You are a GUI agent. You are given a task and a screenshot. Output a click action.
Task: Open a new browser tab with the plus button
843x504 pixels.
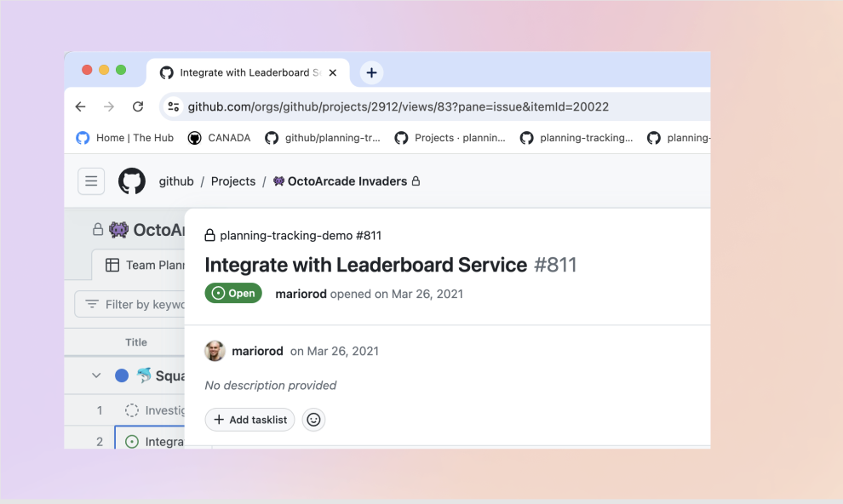point(371,72)
